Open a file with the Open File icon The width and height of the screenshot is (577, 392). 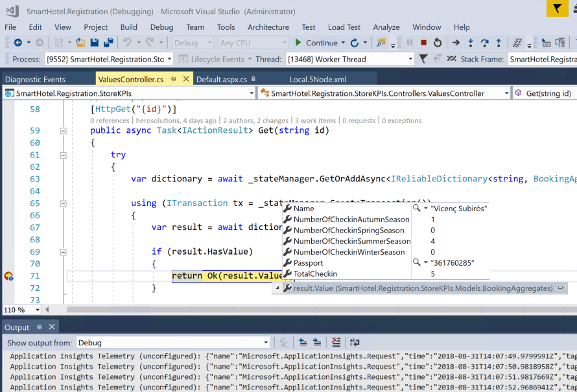80,43
